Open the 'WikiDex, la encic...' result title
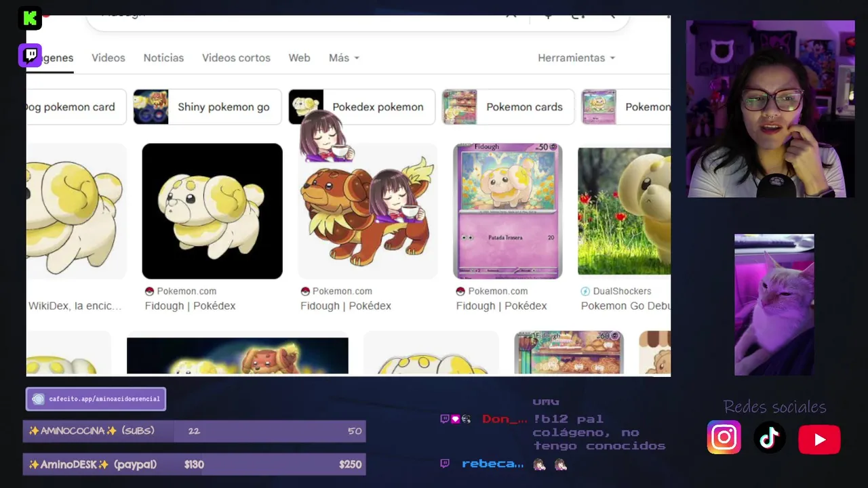The image size is (868, 488). coord(75,306)
